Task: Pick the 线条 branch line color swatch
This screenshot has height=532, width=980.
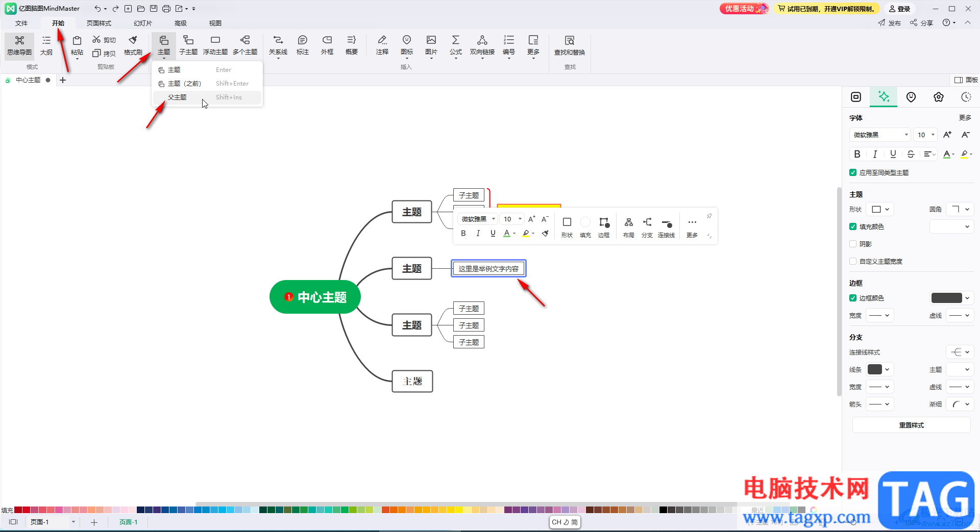Action: coord(875,369)
